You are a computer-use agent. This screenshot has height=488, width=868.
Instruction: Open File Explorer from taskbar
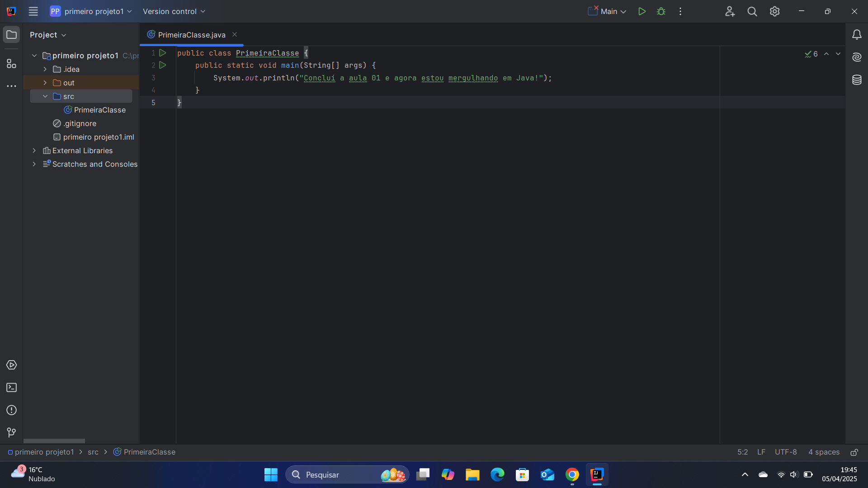coord(472,475)
